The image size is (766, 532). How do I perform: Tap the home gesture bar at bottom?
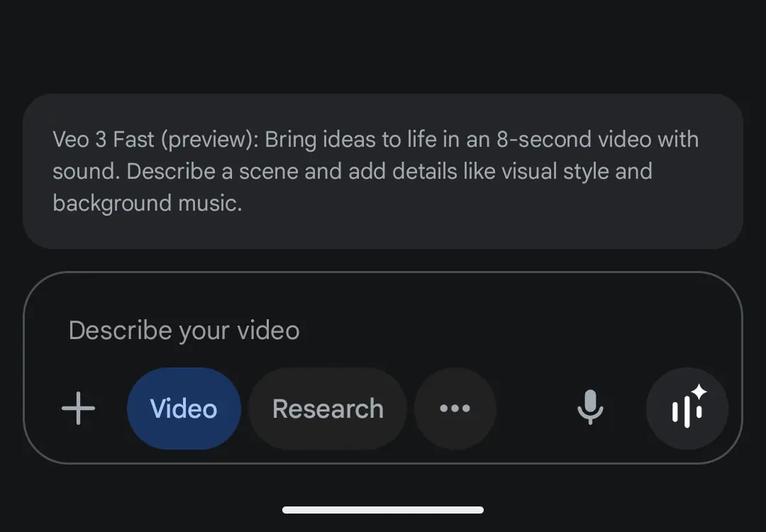(x=383, y=509)
